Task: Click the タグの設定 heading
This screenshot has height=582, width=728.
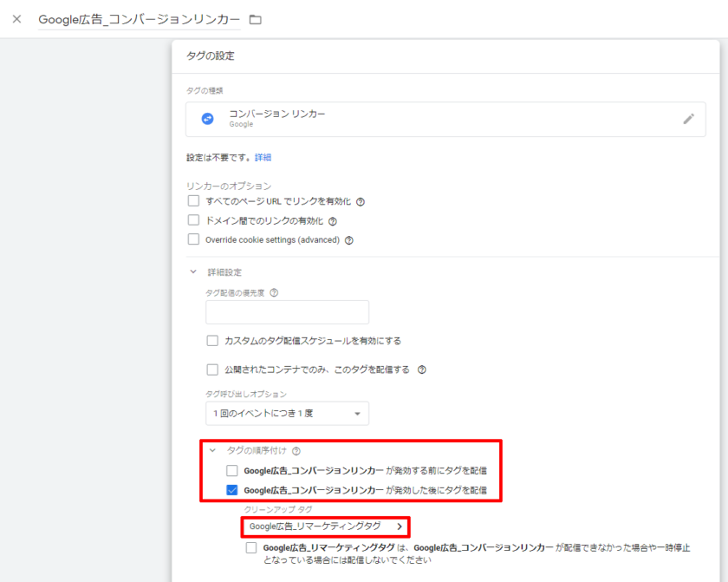Action: (x=211, y=56)
